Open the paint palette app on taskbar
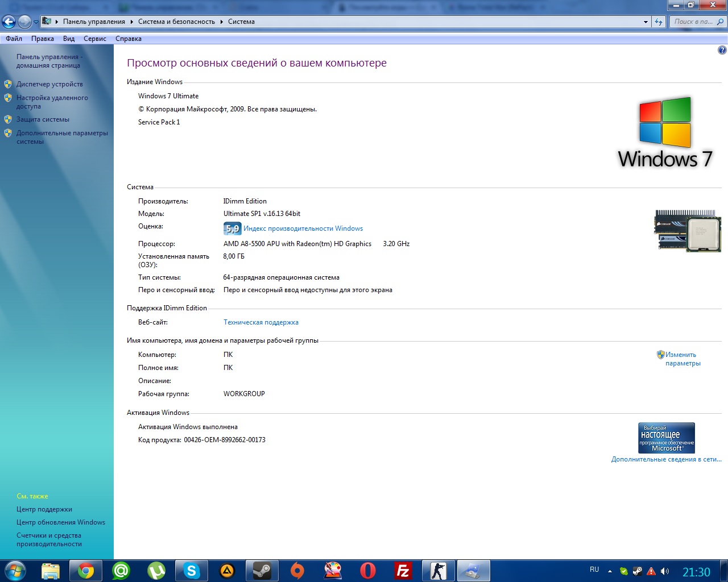This screenshot has height=582, width=728. point(333,571)
